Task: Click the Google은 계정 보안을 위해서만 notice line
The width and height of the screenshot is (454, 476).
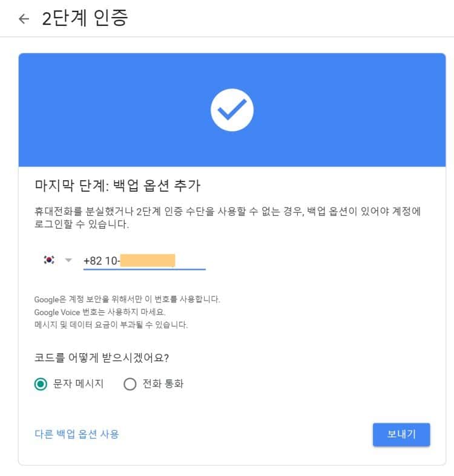Action: (127, 299)
